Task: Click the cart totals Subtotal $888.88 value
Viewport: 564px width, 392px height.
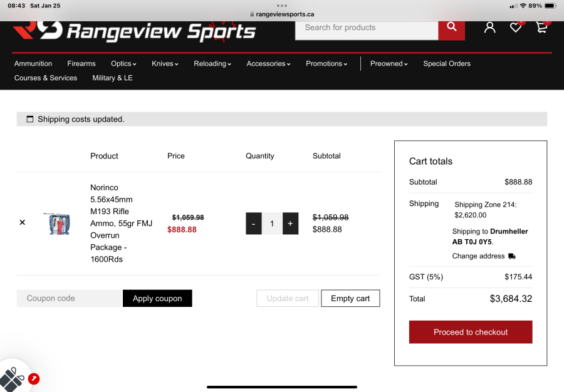Action: click(518, 182)
